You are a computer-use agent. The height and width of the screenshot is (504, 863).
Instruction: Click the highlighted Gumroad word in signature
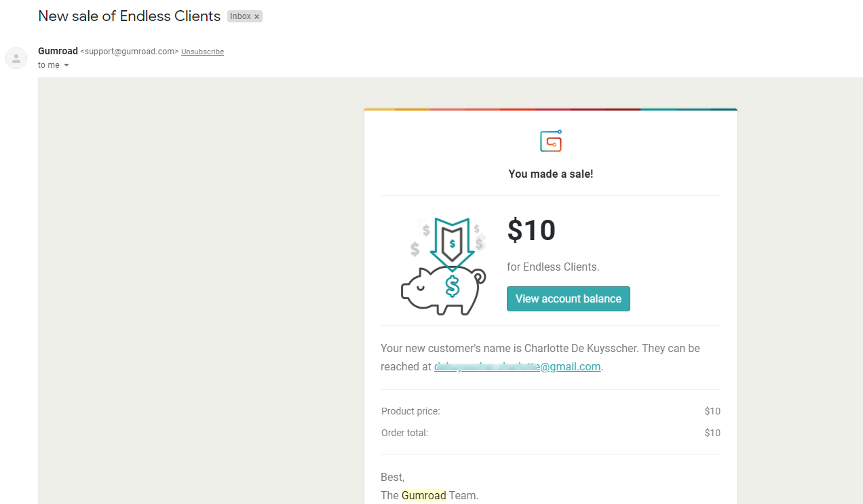[x=424, y=495]
